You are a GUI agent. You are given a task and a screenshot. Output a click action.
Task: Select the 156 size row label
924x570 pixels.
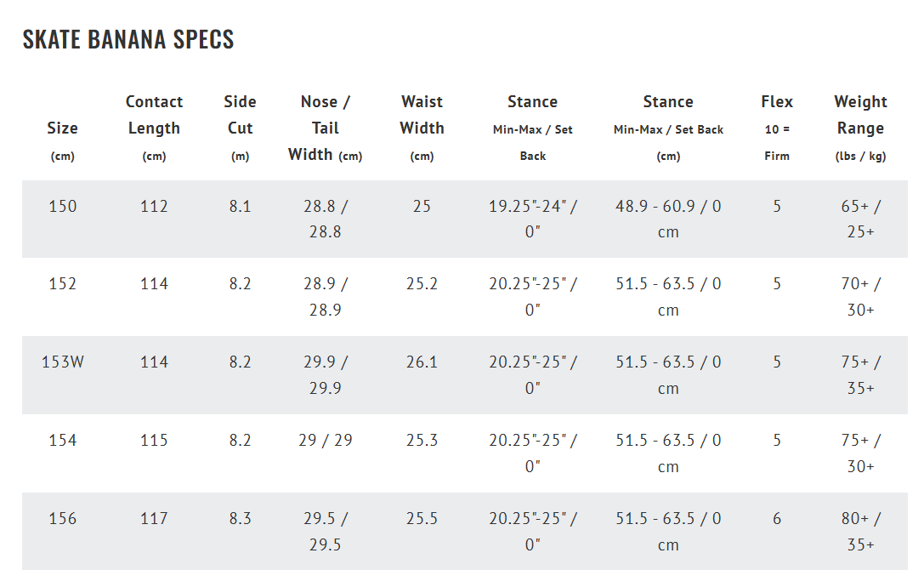(62, 518)
